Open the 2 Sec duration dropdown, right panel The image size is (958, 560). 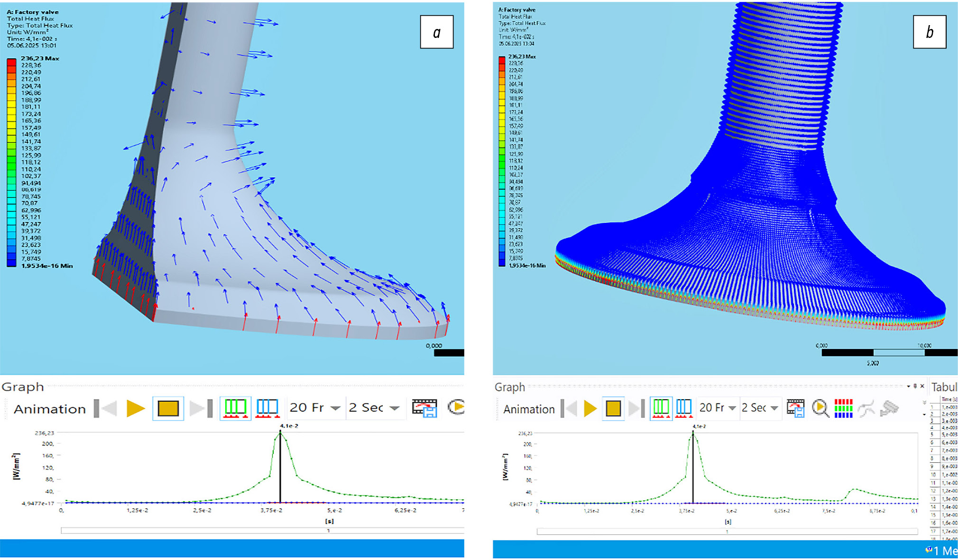pyautogui.click(x=774, y=408)
